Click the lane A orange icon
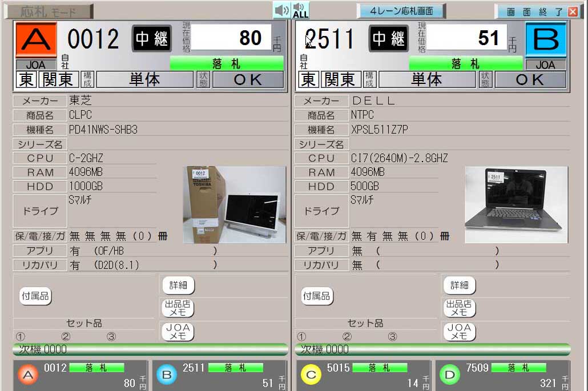The image size is (588, 391). (x=36, y=39)
